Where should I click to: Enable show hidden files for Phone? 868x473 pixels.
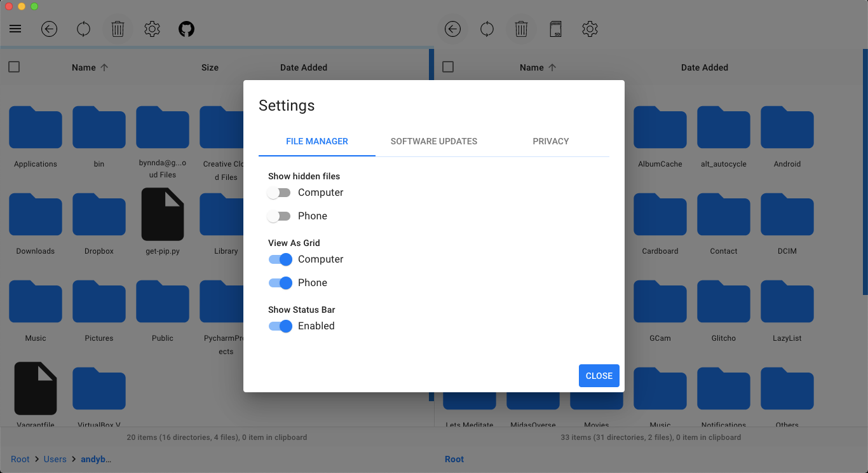(x=279, y=216)
